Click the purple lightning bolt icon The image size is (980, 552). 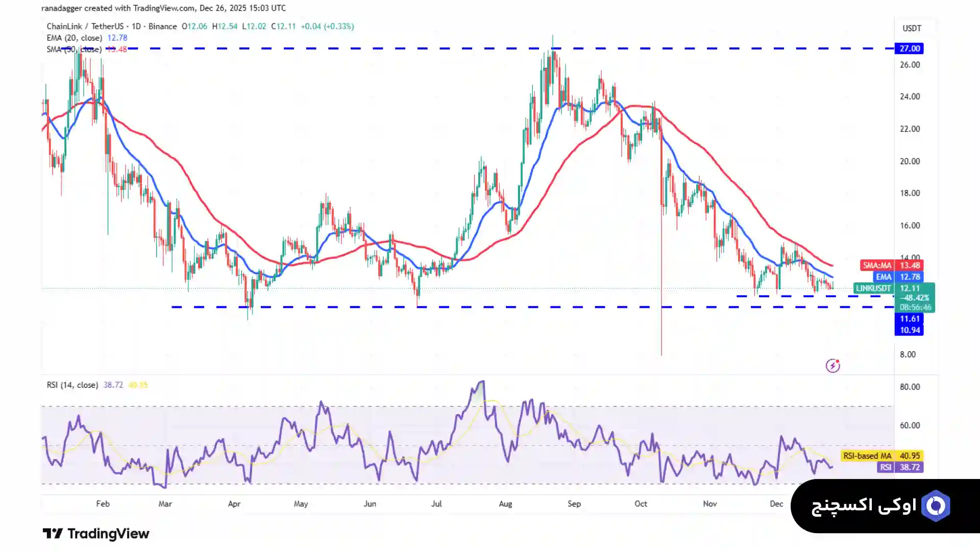tap(832, 366)
